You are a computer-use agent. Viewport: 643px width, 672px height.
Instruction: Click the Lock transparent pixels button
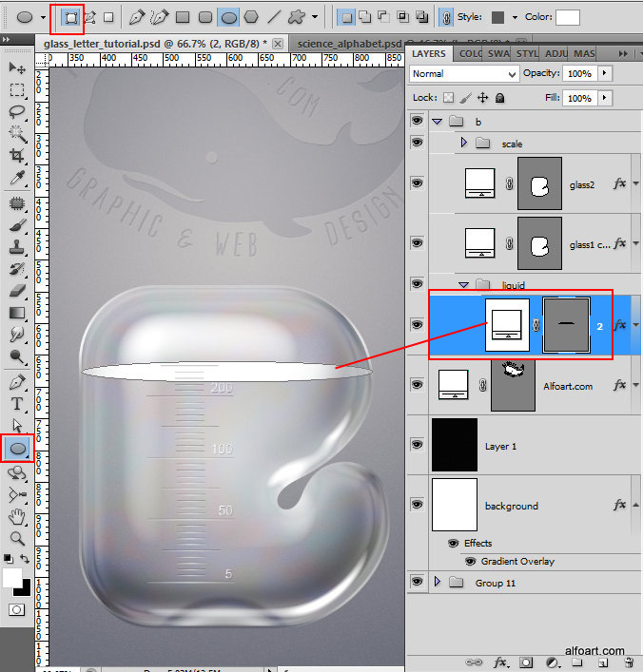[448, 98]
